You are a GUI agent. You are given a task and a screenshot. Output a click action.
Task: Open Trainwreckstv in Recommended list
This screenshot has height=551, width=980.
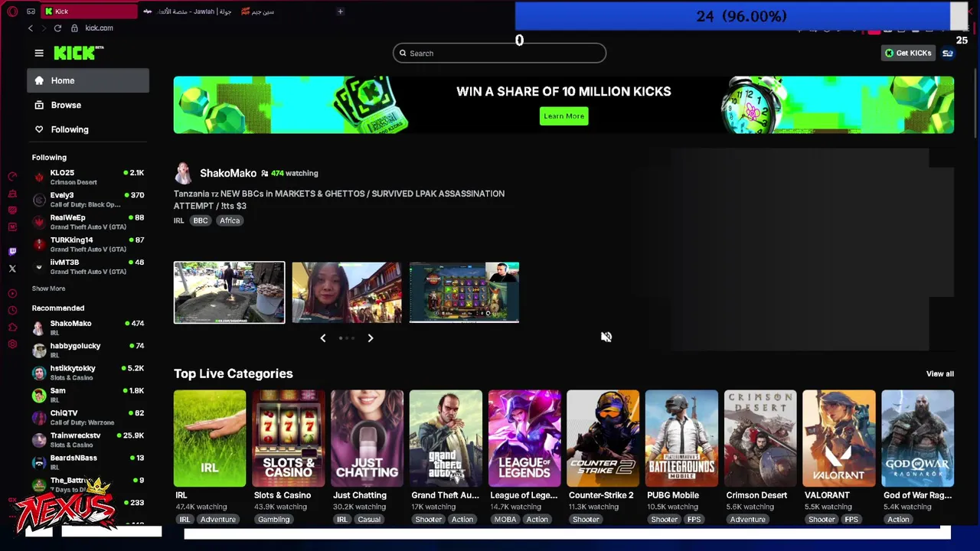click(x=88, y=439)
